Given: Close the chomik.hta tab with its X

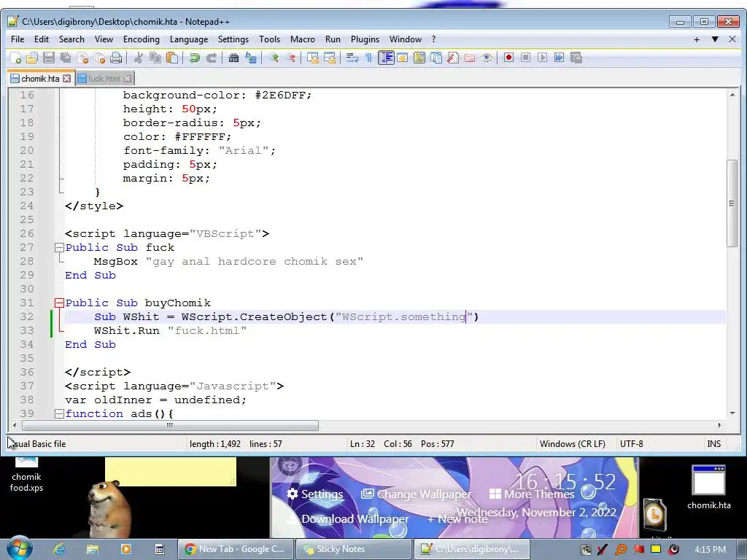Looking at the screenshot, I should (66, 79).
